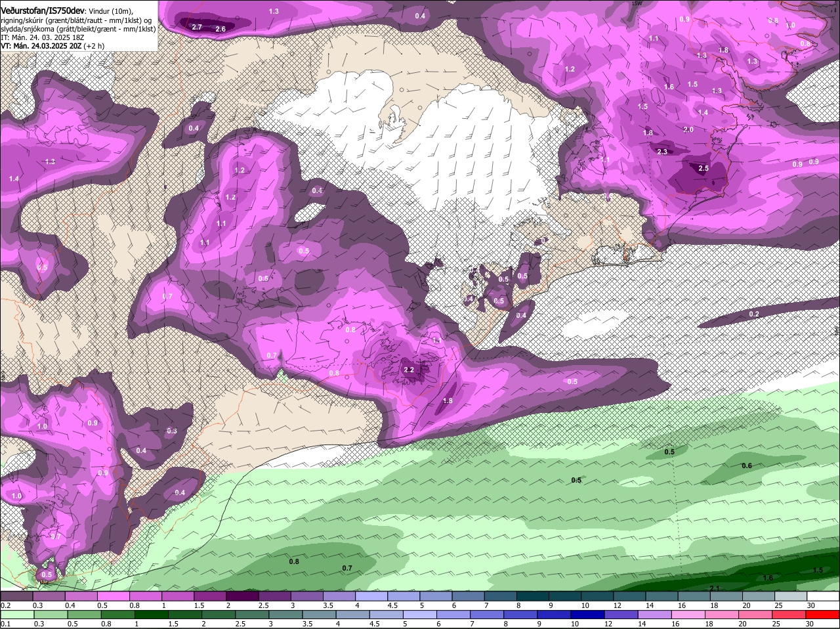Click the 'Vindur (10m)' header text
Viewport: 840px width, 629px height.
[x=110, y=11]
